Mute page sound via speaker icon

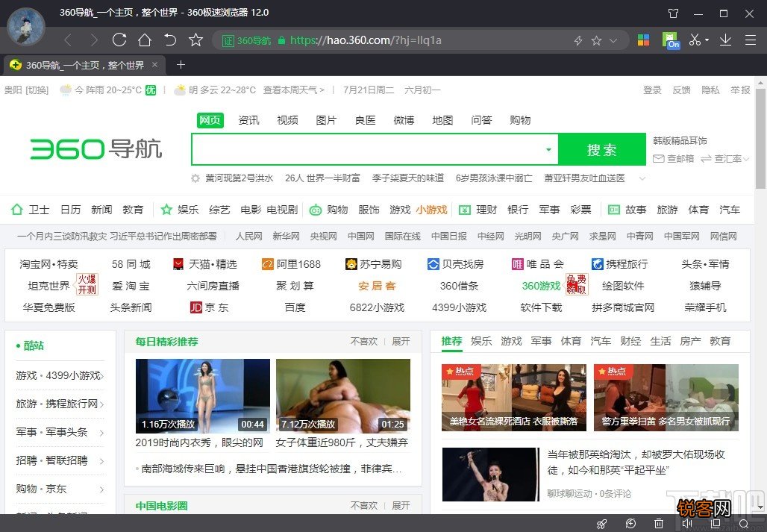pos(688,523)
